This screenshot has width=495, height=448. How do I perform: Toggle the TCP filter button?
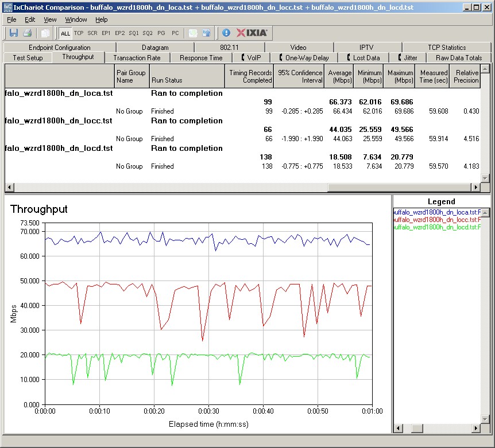pyautogui.click(x=79, y=33)
